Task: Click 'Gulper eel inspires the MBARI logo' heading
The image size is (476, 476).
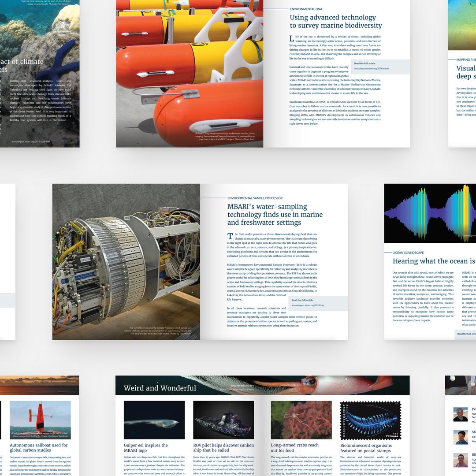Action: pos(146,448)
